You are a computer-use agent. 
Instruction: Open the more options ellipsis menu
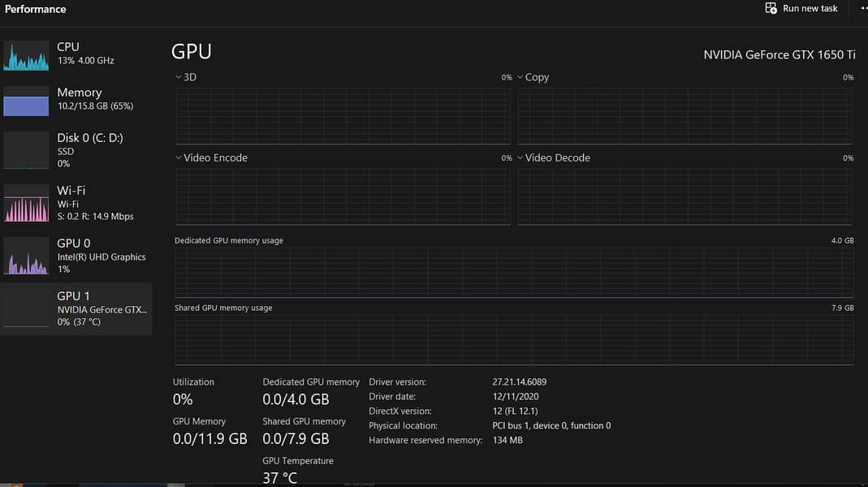(x=863, y=8)
